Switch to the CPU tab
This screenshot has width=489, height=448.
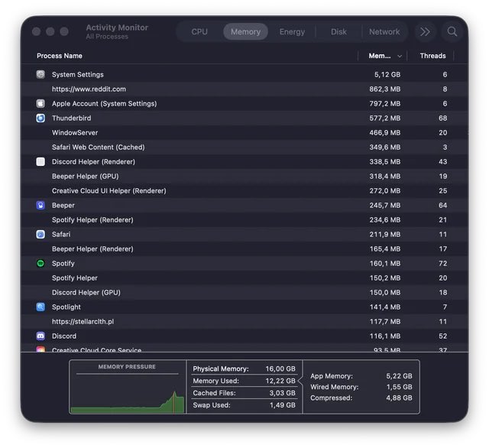coord(199,31)
